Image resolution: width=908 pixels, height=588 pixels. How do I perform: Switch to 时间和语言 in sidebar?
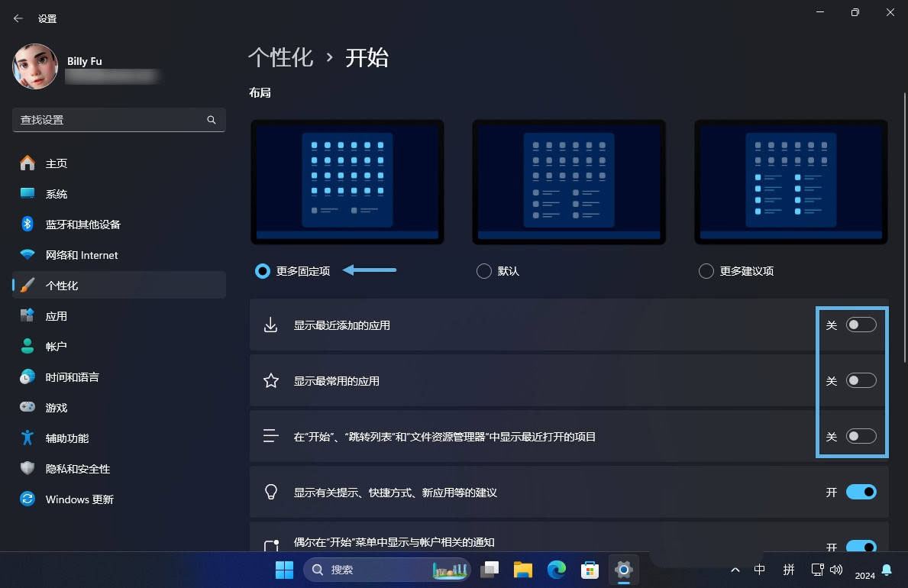[x=72, y=377]
